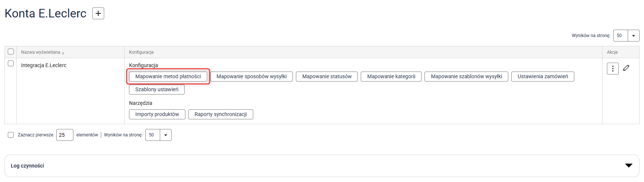644x182 pixels.
Task: Click the pencil edit icon
Action: (626, 68)
